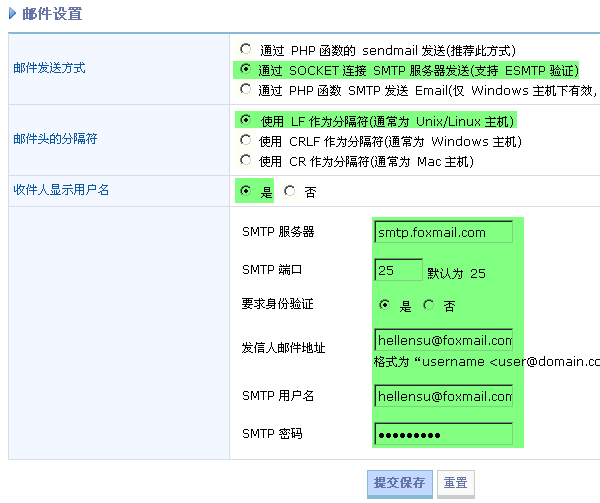This screenshot has height=503, width=600.
Task: Enable 是 for 收件人显示用户名
Action: point(246,190)
